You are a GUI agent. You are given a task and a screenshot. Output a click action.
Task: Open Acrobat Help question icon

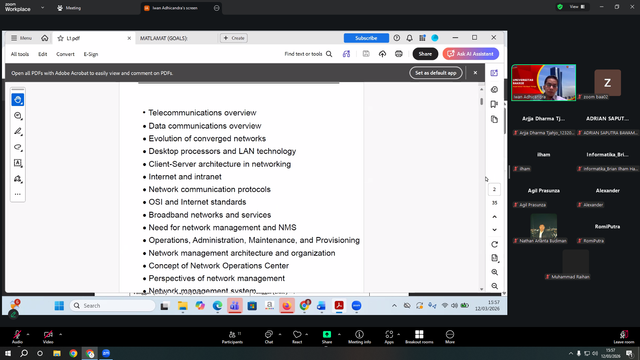[x=397, y=38]
